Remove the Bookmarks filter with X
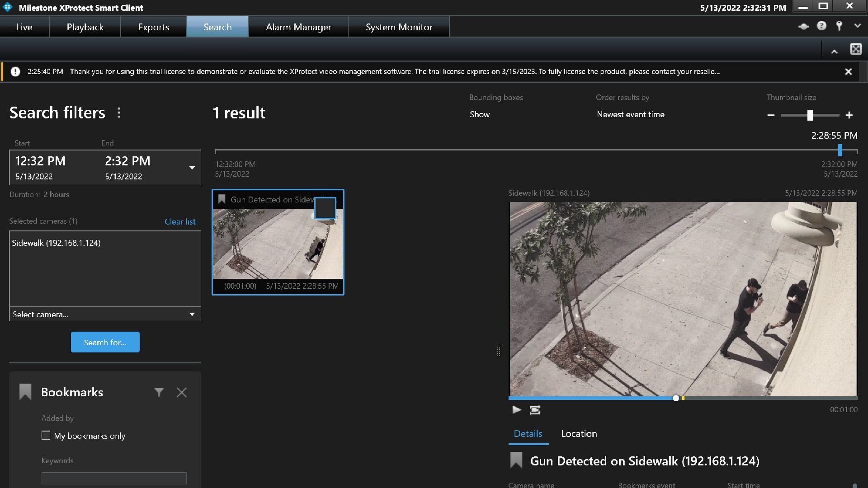 (182, 392)
